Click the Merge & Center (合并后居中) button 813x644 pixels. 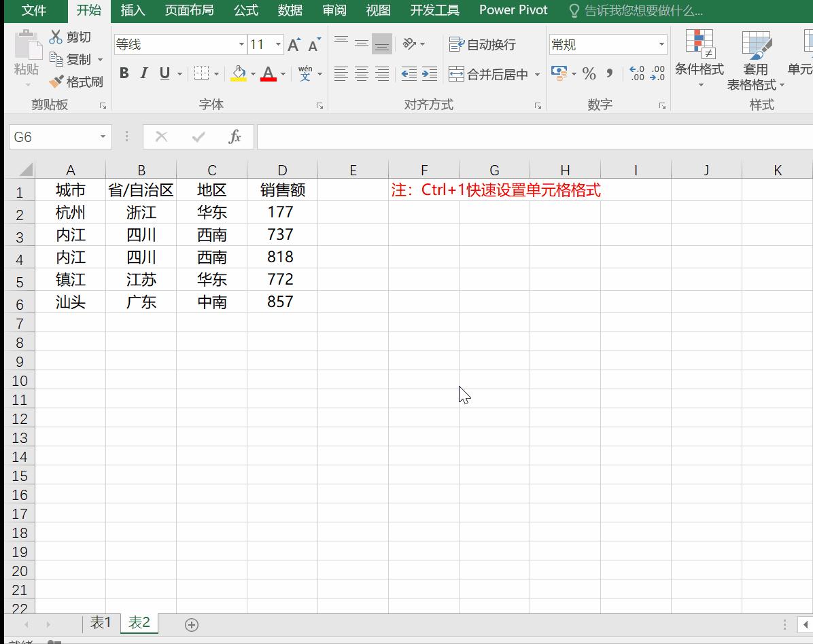click(x=487, y=73)
